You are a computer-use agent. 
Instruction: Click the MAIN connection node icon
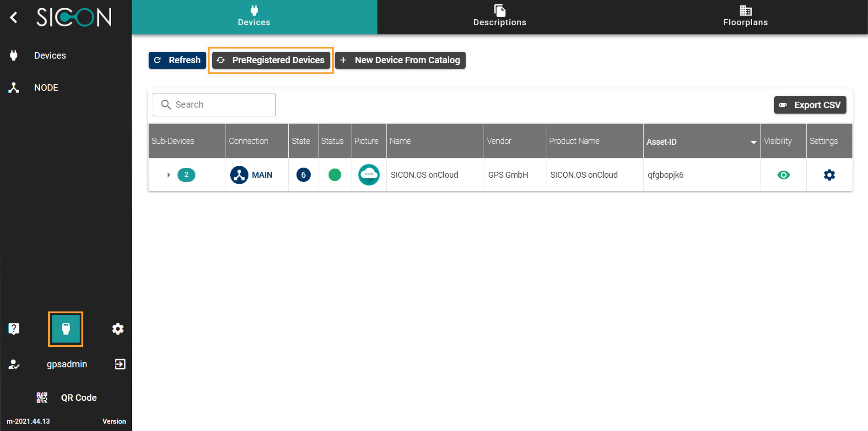click(239, 175)
